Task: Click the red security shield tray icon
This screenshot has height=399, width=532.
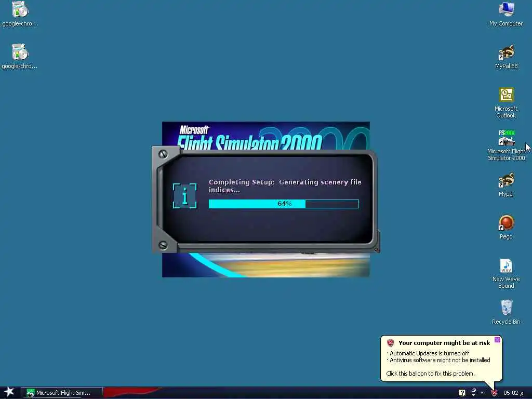Action: click(494, 393)
